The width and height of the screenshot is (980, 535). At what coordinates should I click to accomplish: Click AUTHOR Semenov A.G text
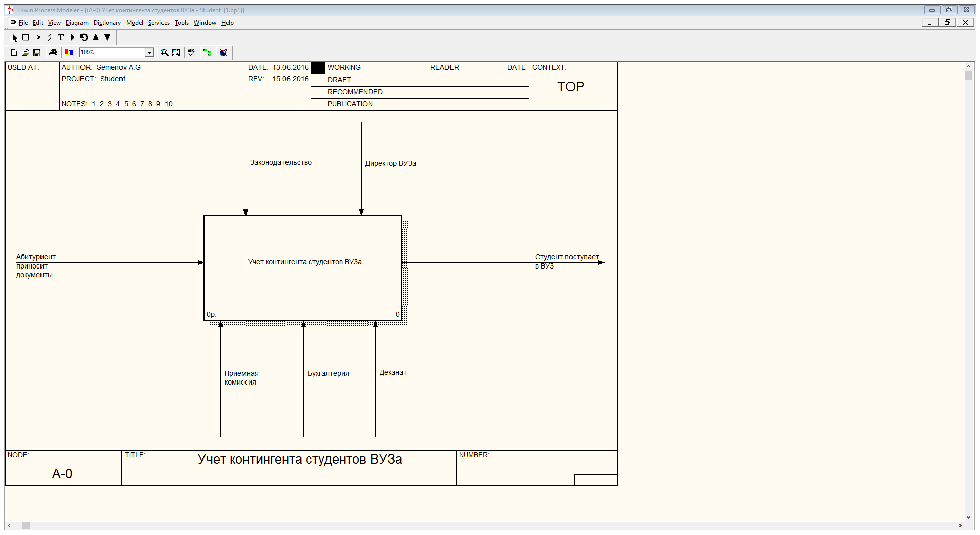click(101, 67)
